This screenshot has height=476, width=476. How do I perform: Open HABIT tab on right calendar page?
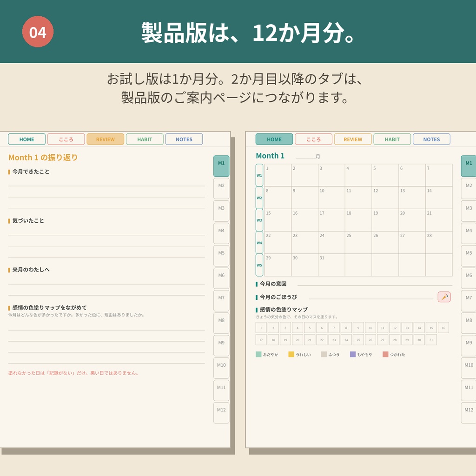392,139
